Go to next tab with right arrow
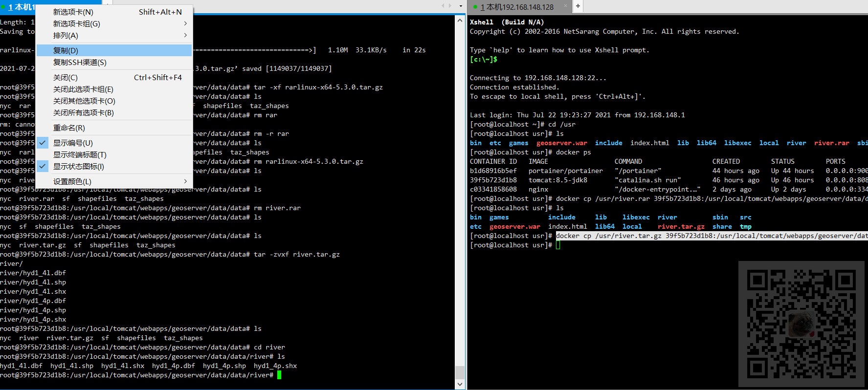The image size is (868, 390). point(450,6)
